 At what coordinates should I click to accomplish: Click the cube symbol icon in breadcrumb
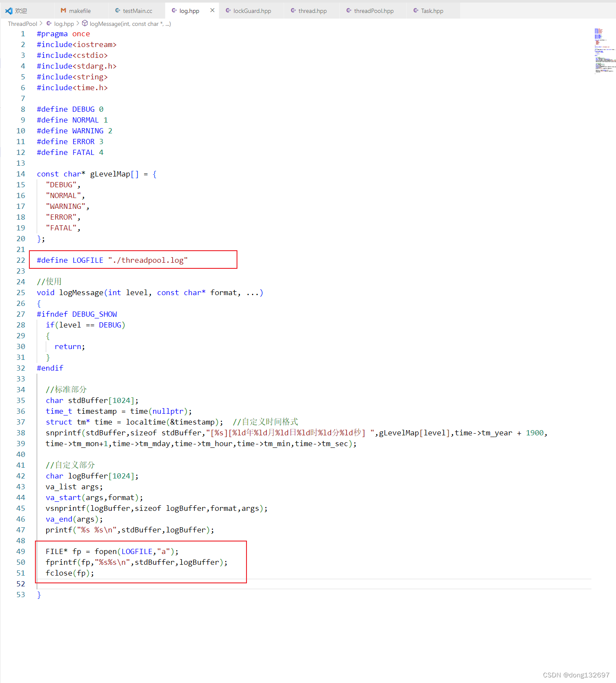click(85, 23)
